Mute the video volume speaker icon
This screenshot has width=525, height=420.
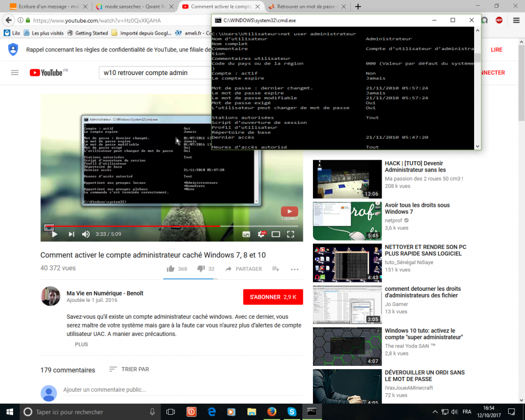pos(86,234)
